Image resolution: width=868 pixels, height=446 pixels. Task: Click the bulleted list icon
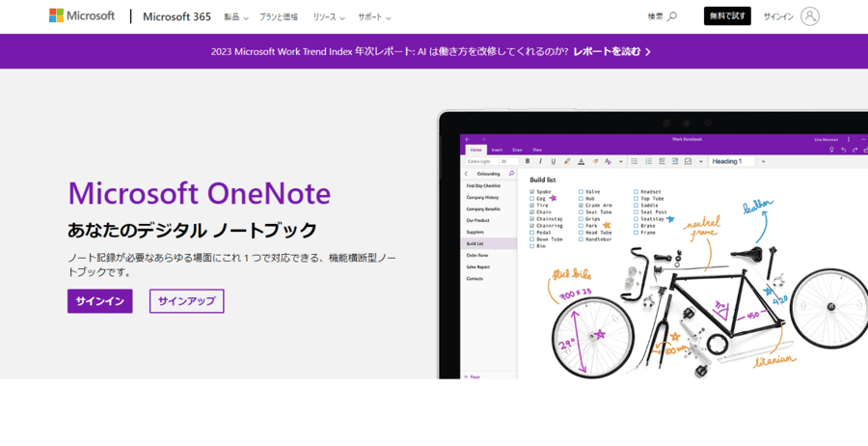[635, 161]
